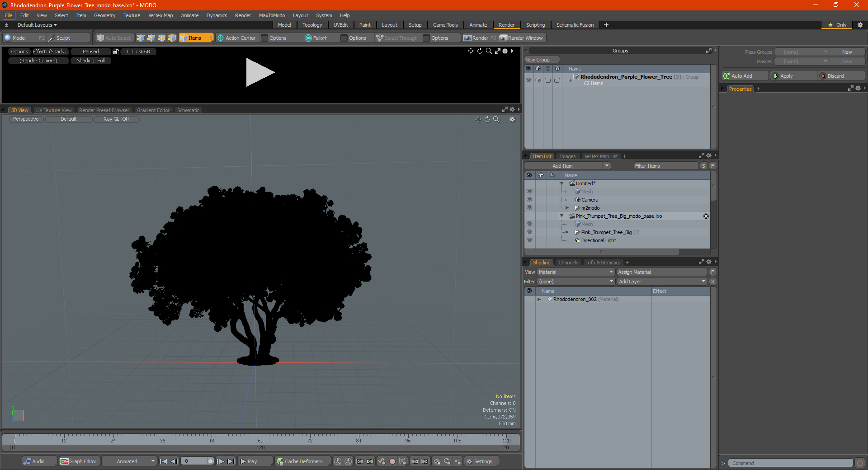The image size is (868, 470).
Task: Expand m2modo tree item
Action: 567,208
